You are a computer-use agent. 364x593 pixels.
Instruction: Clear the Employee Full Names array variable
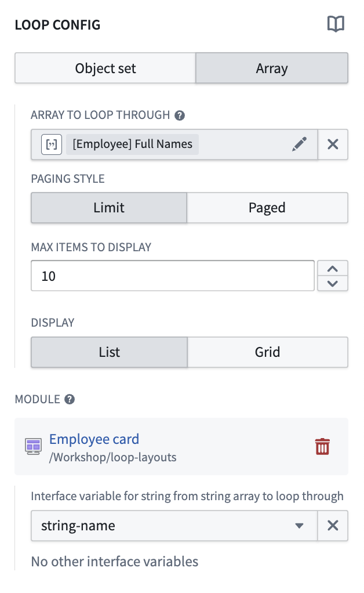coord(333,144)
